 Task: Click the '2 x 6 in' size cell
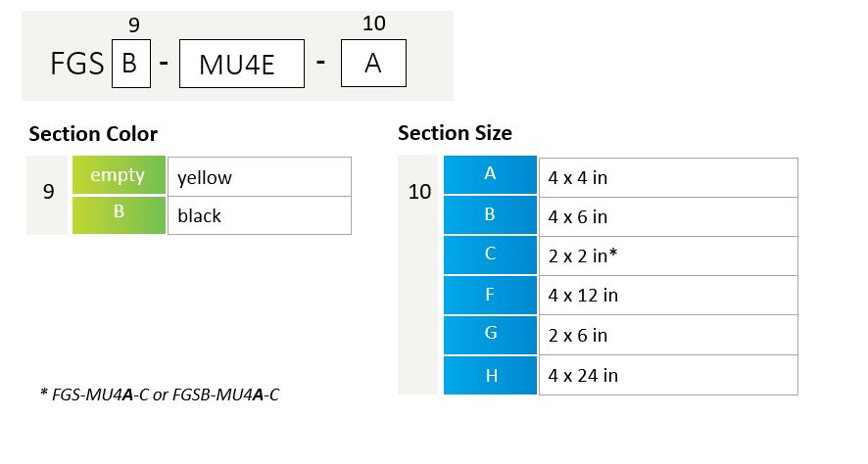(668, 335)
